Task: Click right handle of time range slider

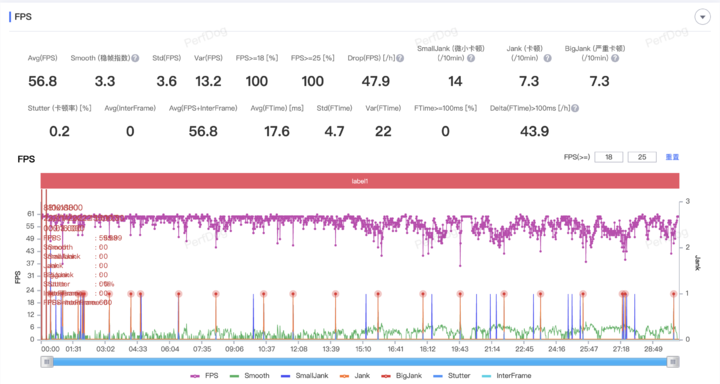Action: 673,362
